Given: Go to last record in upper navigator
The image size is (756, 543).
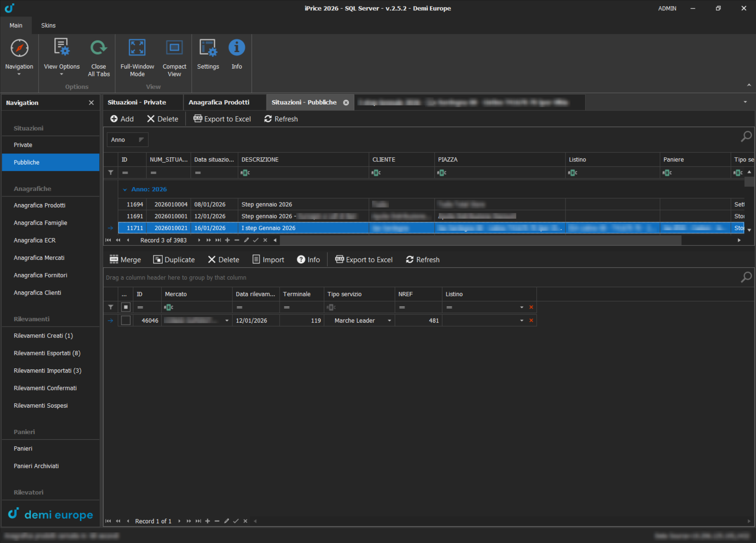Looking at the screenshot, I should (218, 240).
